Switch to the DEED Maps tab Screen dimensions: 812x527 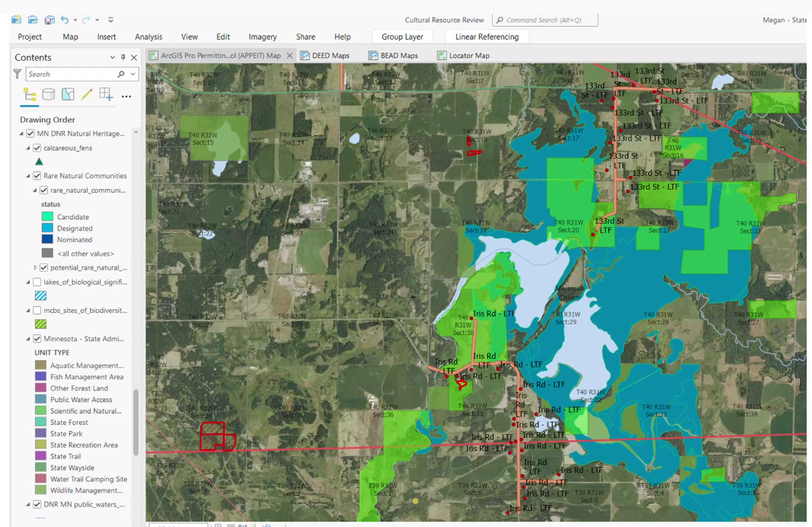[325, 56]
